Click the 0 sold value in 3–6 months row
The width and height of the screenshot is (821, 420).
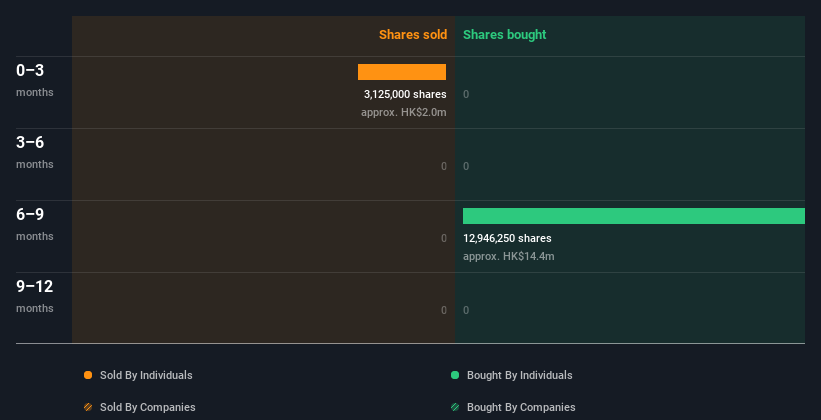coord(443,167)
